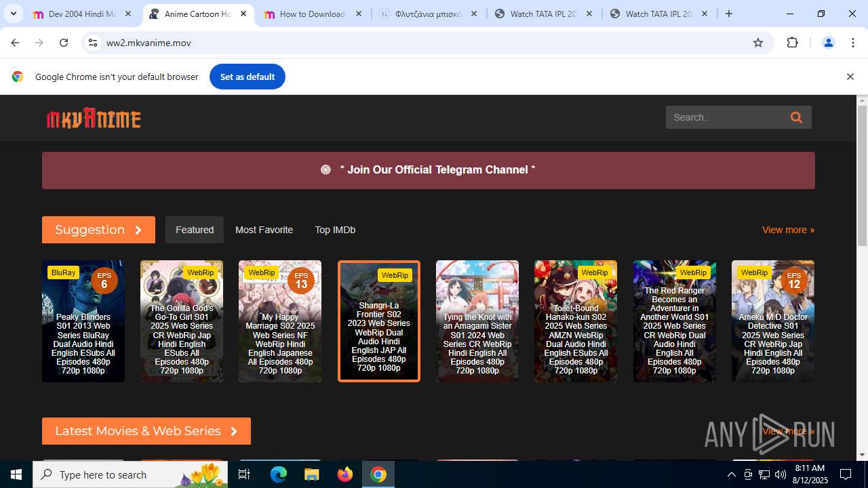Open File Explorer from the taskbar
This screenshot has width=868, height=488.
pyautogui.click(x=311, y=474)
